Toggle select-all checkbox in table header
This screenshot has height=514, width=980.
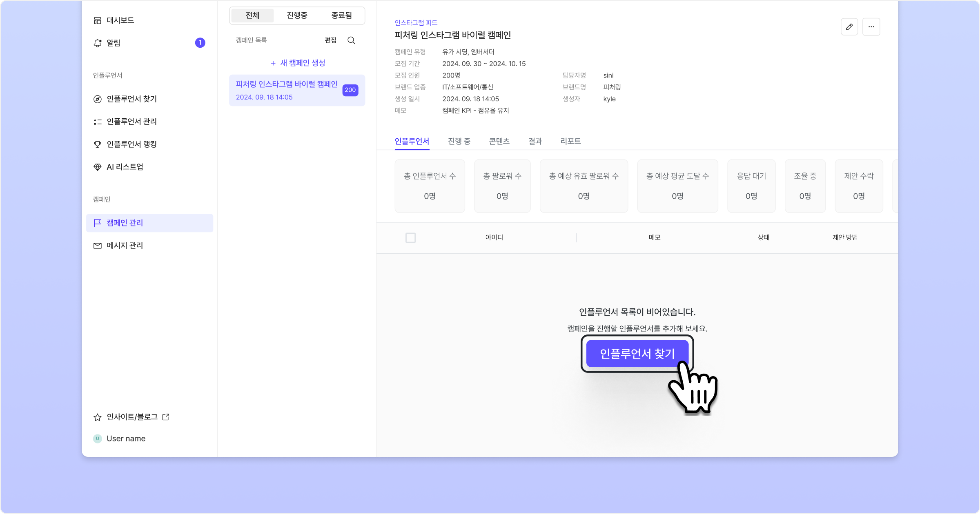coord(410,238)
